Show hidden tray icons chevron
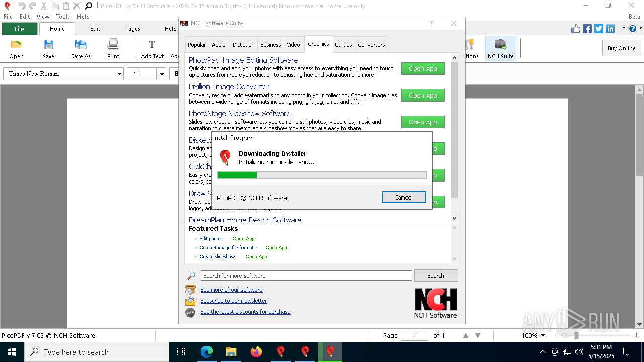The width and height of the screenshot is (644, 362). click(542, 352)
